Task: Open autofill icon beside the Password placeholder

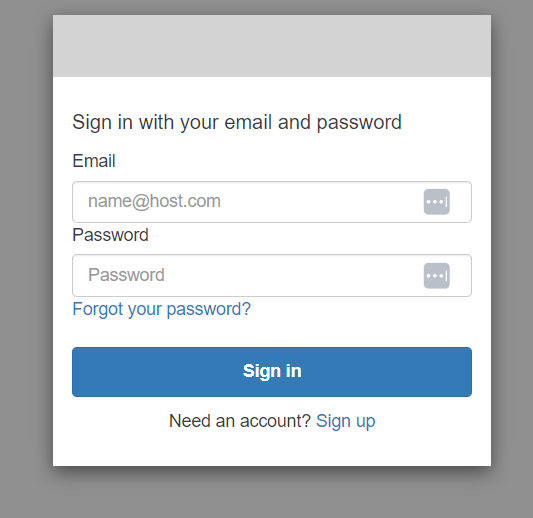Action: 436,276
